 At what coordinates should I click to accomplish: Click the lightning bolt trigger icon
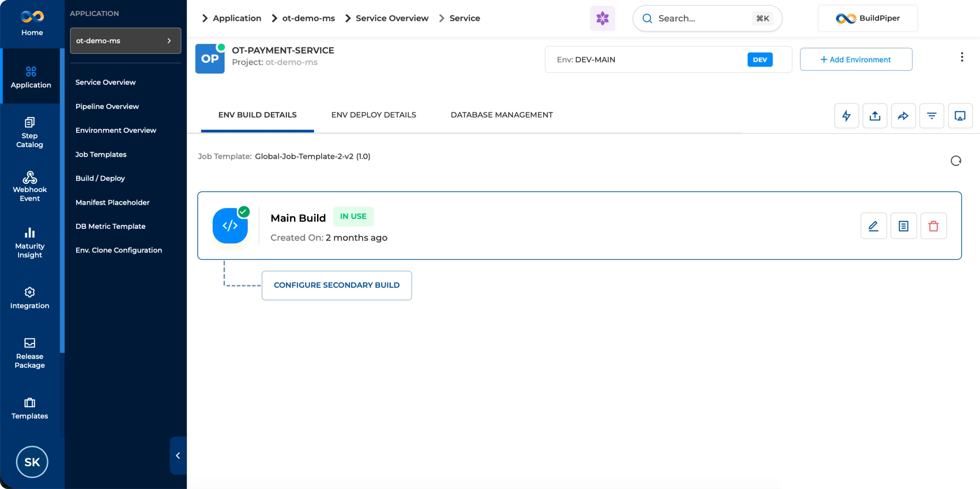pyautogui.click(x=847, y=116)
